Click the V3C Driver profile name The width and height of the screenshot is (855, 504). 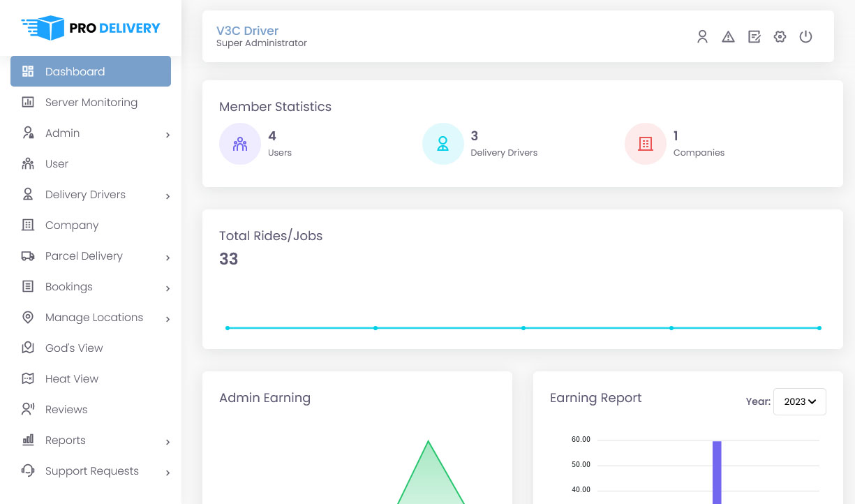tap(247, 31)
